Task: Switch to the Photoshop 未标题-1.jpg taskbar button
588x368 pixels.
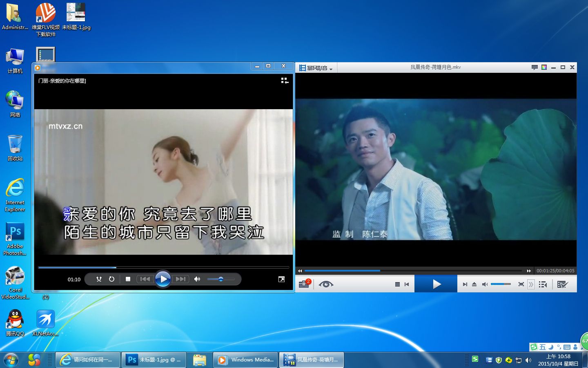Action: (154, 360)
